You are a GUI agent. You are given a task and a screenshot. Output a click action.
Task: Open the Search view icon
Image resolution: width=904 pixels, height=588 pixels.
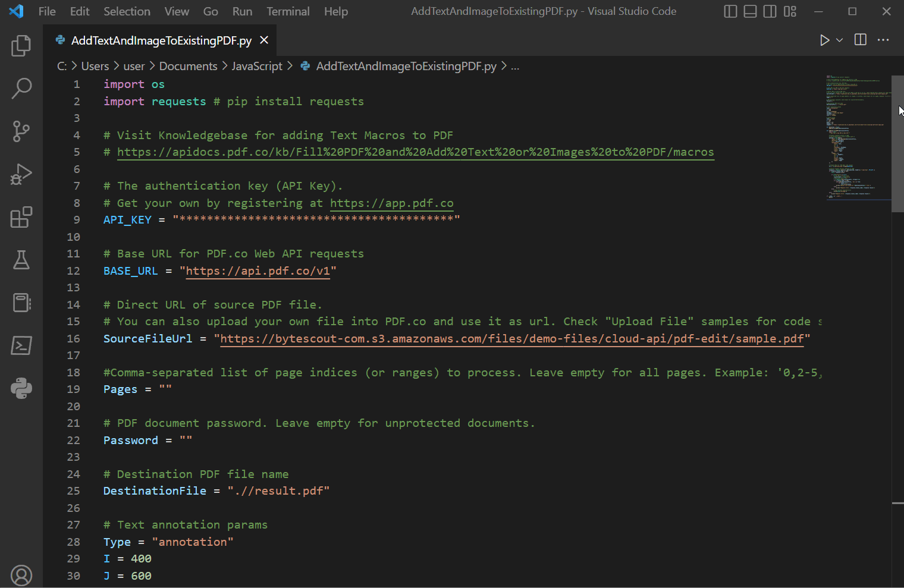pyautogui.click(x=21, y=89)
